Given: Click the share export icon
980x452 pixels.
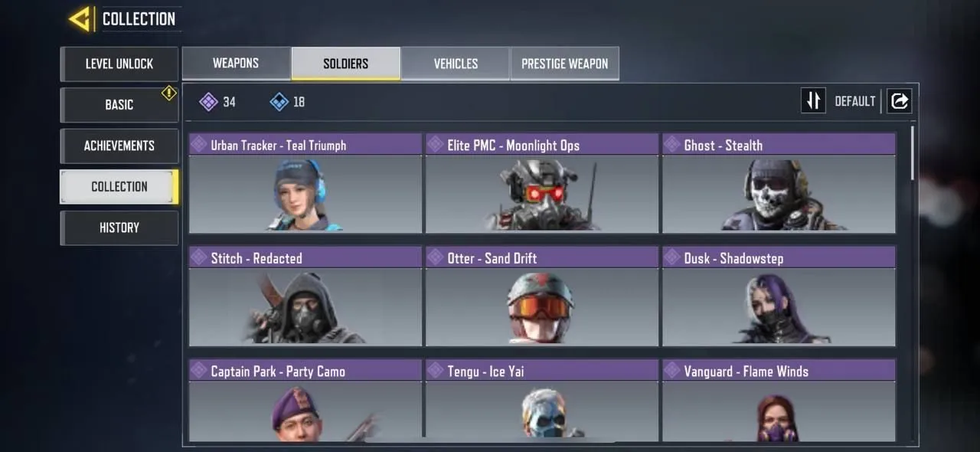Looking at the screenshot, I should [x=900, y=100].
